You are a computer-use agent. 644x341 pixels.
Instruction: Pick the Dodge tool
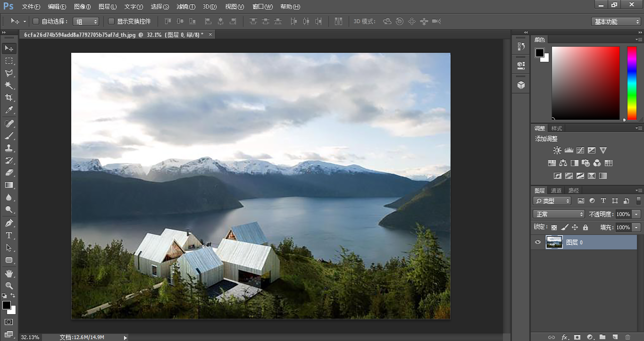point(9,209)
